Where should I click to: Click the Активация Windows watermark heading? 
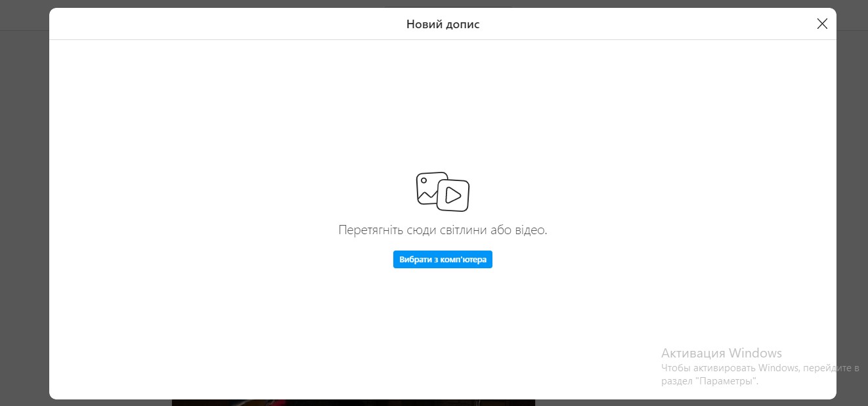point(721,353)
